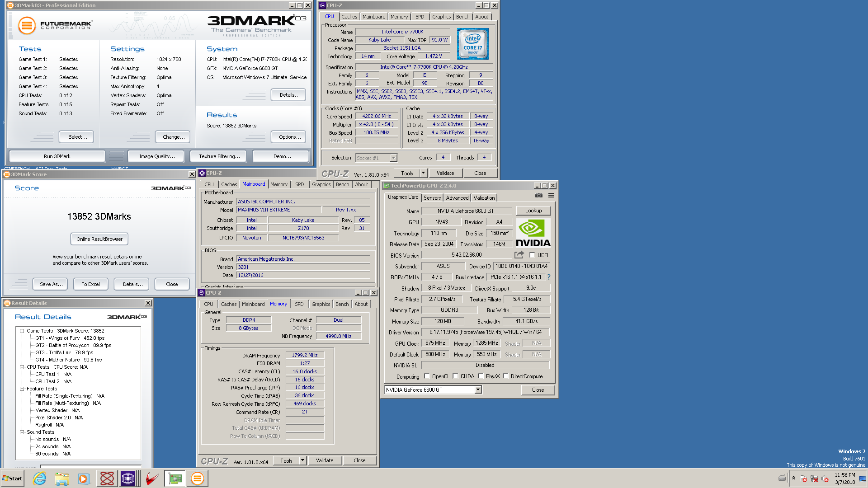Open the GPU selection dropdown in GPU-Z
Viewport: 868px width, 488px height.
pyautogui.click(x=478, y=390)
